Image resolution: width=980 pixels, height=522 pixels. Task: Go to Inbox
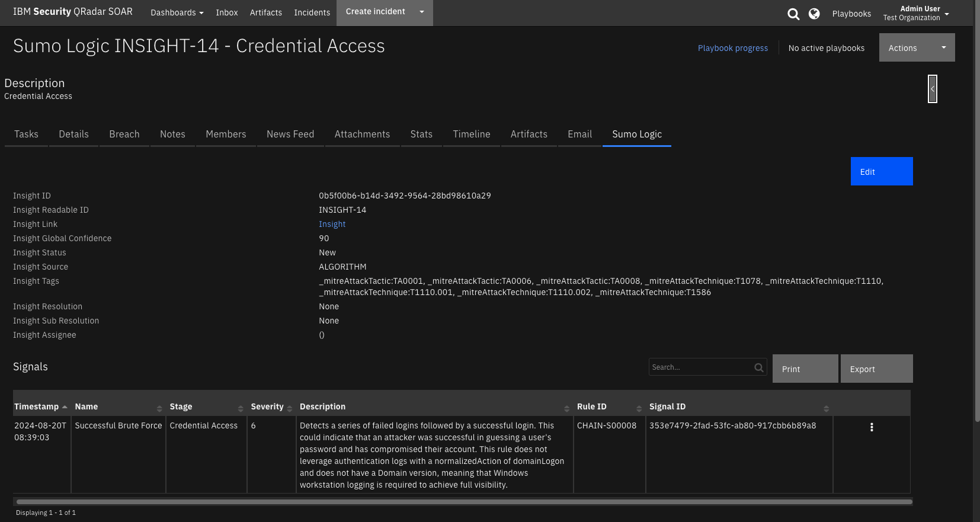coord(227,12)
